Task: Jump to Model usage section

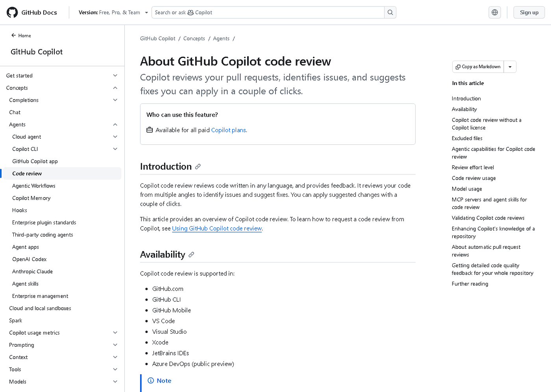Action: click(x=467, y=189)
